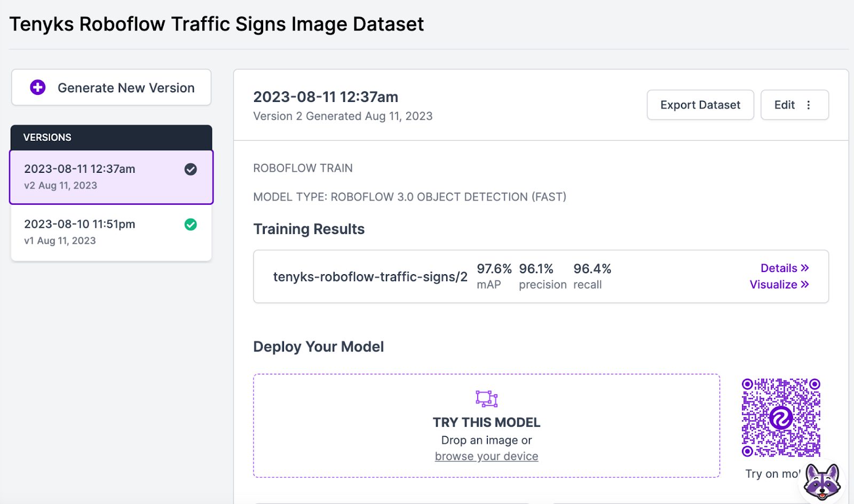Screen dimensions: 854x504
Task: Click the Version 2 Generated Aug 11, 2023 subtitle
Action: 343,116
